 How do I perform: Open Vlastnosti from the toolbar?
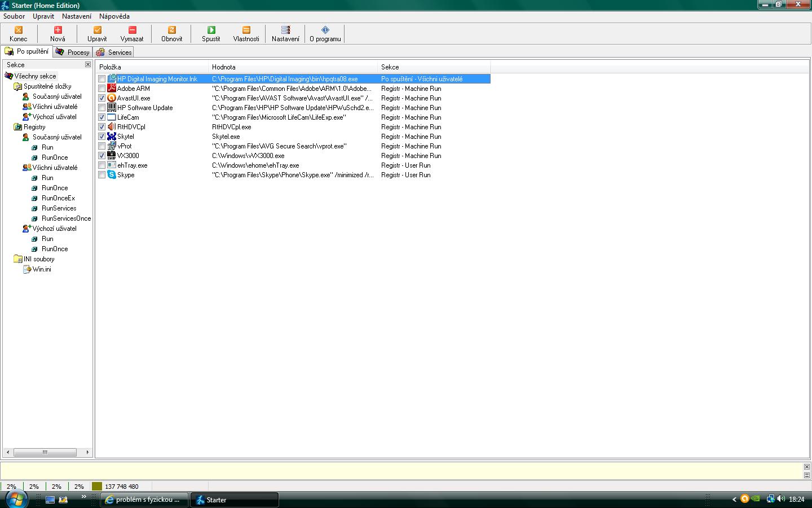(246, 34)
